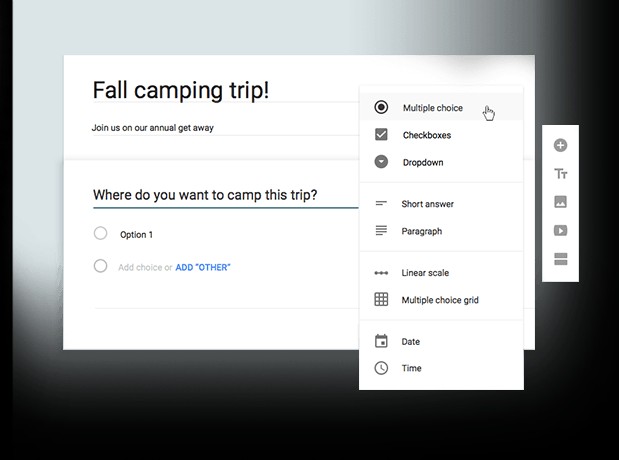Select Dropdown from the type menu
619x460 pixels.
(x=423, y=162)
